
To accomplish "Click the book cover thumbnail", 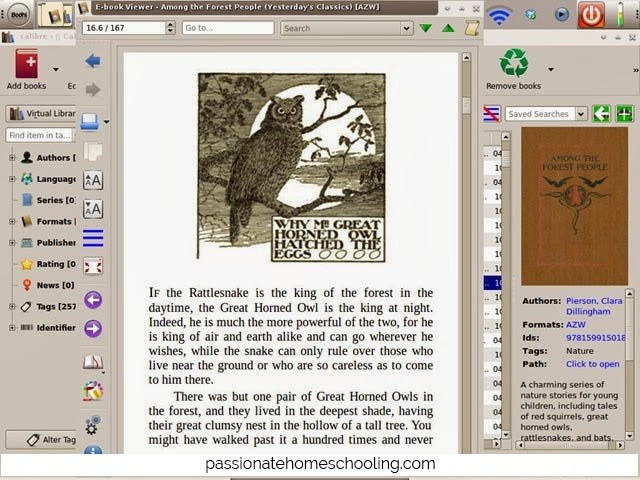I will coord(574,206).
